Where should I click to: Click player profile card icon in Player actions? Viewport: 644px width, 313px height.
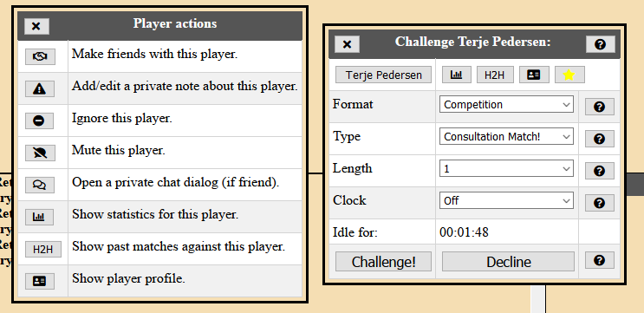(39, 281)
